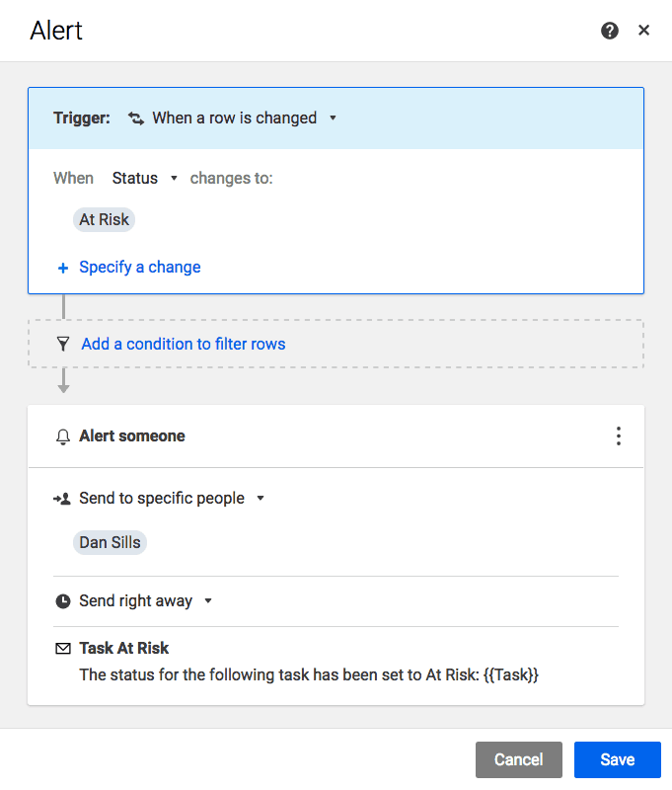
Task: Click the plus icon beside Specify a change
Action: coord(63,268)
